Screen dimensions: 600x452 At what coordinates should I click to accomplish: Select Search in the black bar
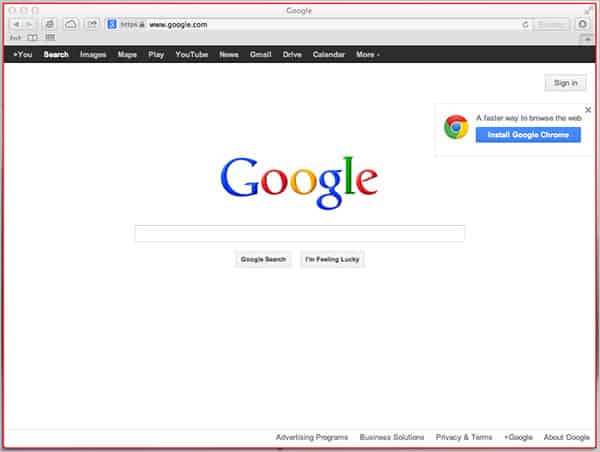click(56, 54)
